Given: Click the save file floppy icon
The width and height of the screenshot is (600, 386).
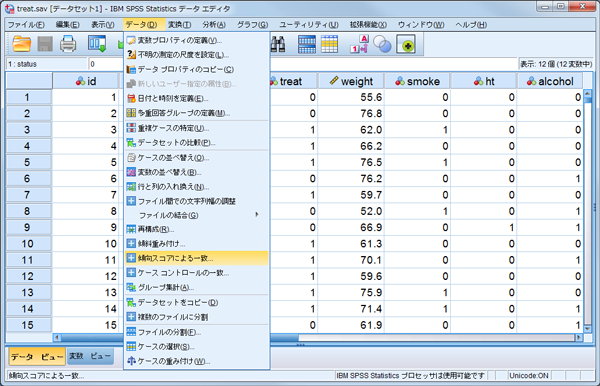Looking at the screenshot, I should (45, 44).
